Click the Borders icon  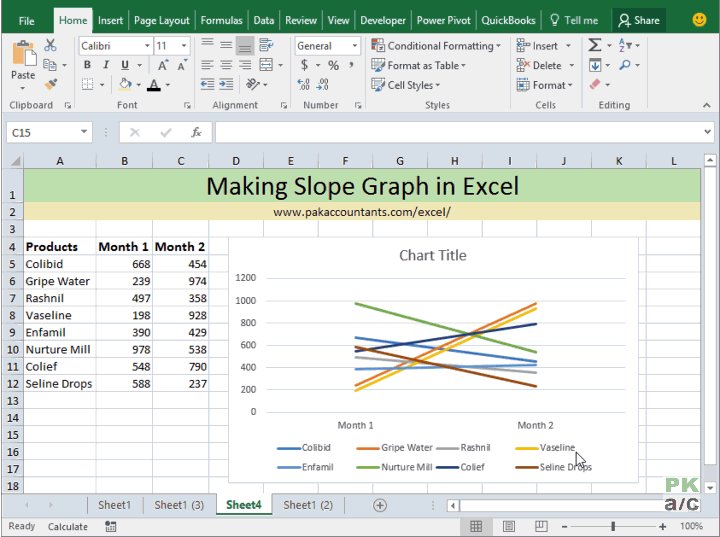87,85
